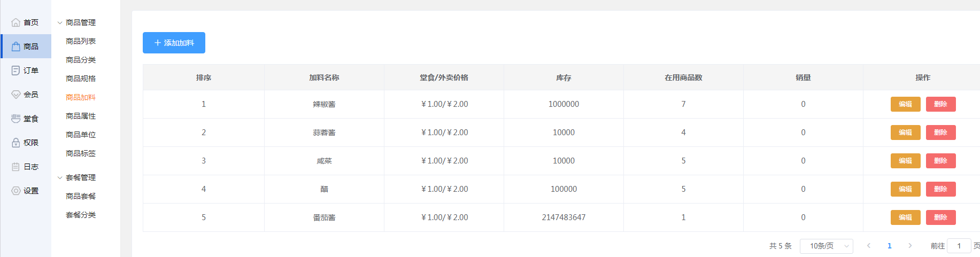The height and width of the screenshot is (257, 980).
Task: Delete the 番茄酱 row
Action: click(x=940, y=217)
